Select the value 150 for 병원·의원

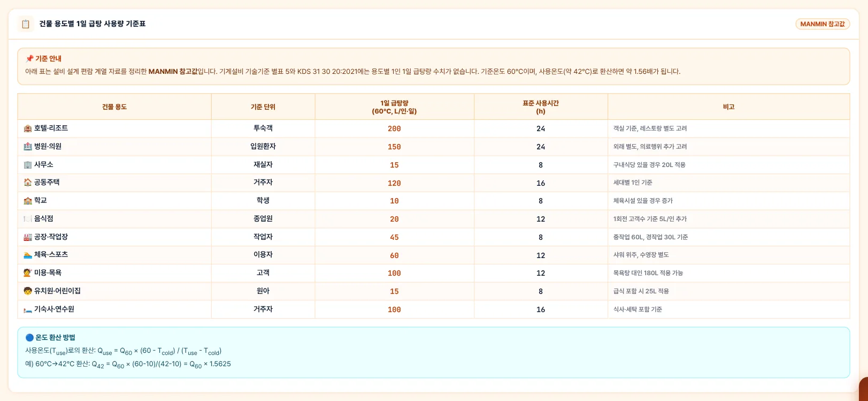394,147
